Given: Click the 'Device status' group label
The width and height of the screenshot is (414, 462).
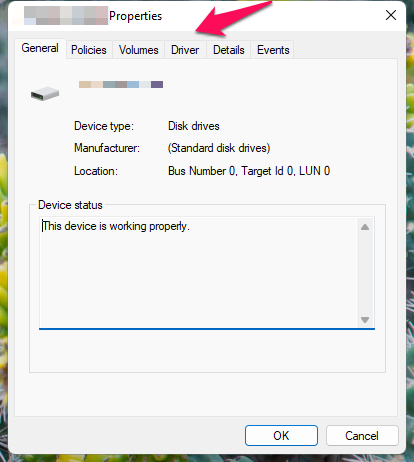Looking at the screenshot, I should click(x=70, y=205).
